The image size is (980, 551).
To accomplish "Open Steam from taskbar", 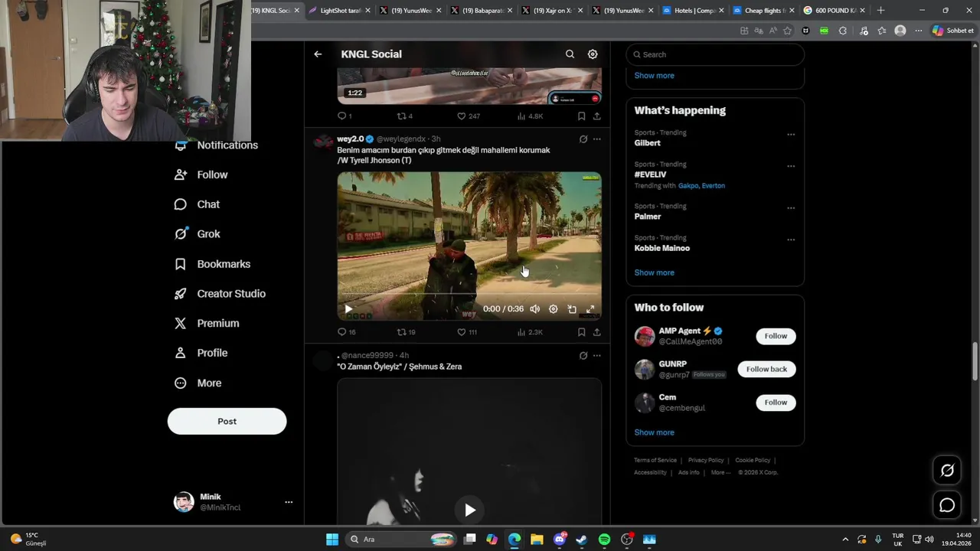I will pyautogui.click(x=582, y=540).
